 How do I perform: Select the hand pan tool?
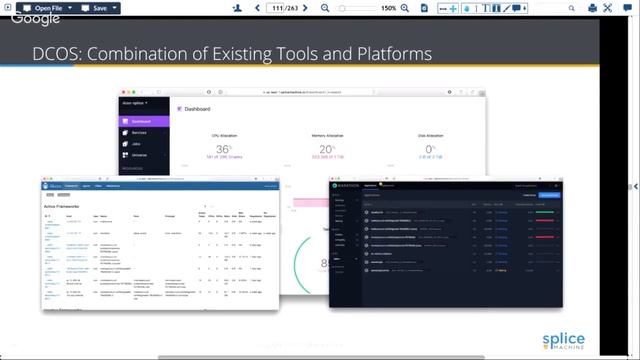[467, 8]
